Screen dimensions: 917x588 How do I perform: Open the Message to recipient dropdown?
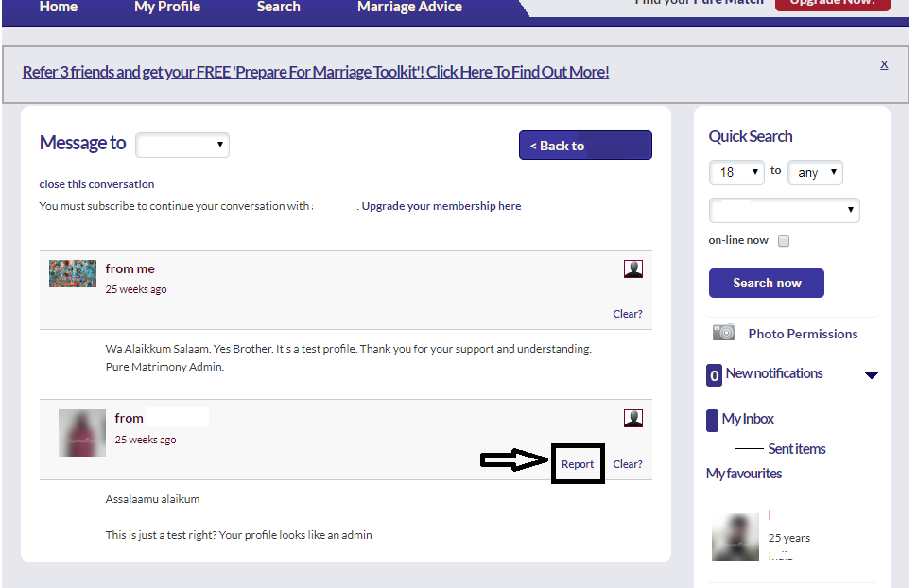182,145
